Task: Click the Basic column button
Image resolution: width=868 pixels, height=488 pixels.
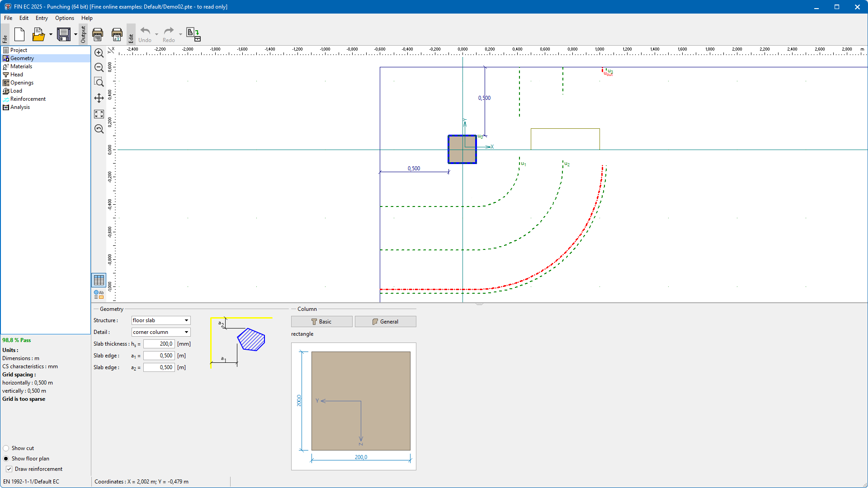Action: point(321,322)
